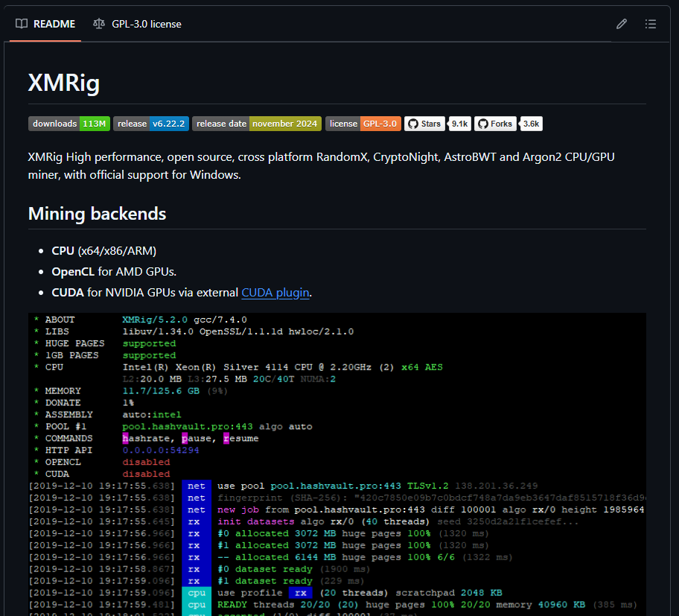Click the pencil edit README icon

[622, 24]
